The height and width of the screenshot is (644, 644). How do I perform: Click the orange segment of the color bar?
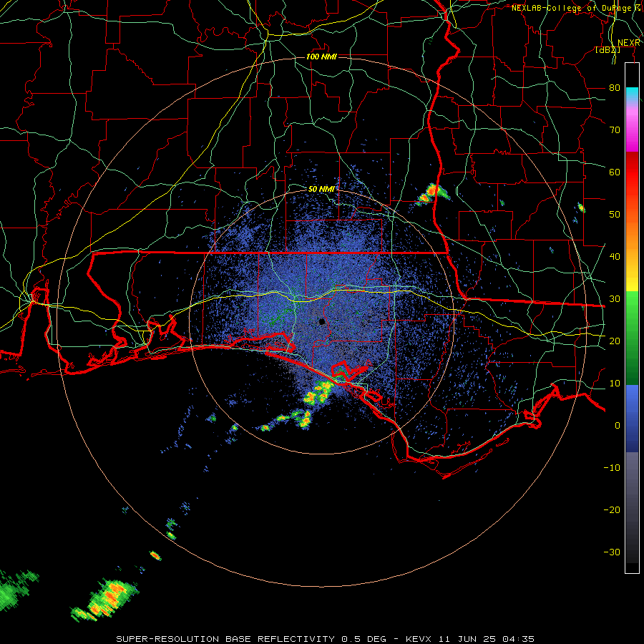[632, 230]
